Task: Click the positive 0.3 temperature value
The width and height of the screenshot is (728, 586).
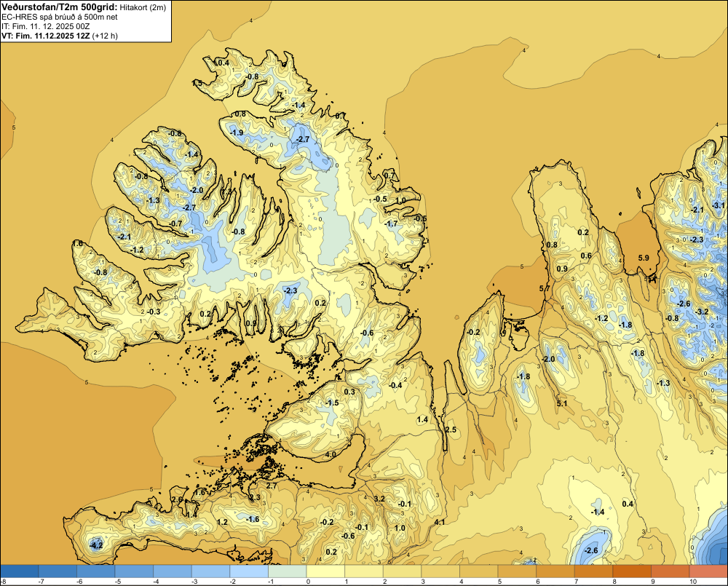Action: [x=349, y=392]
